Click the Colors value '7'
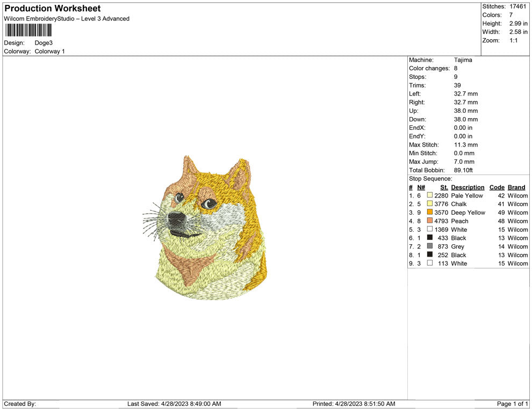Screen dimensions: 532x409 tap(511, 15)
